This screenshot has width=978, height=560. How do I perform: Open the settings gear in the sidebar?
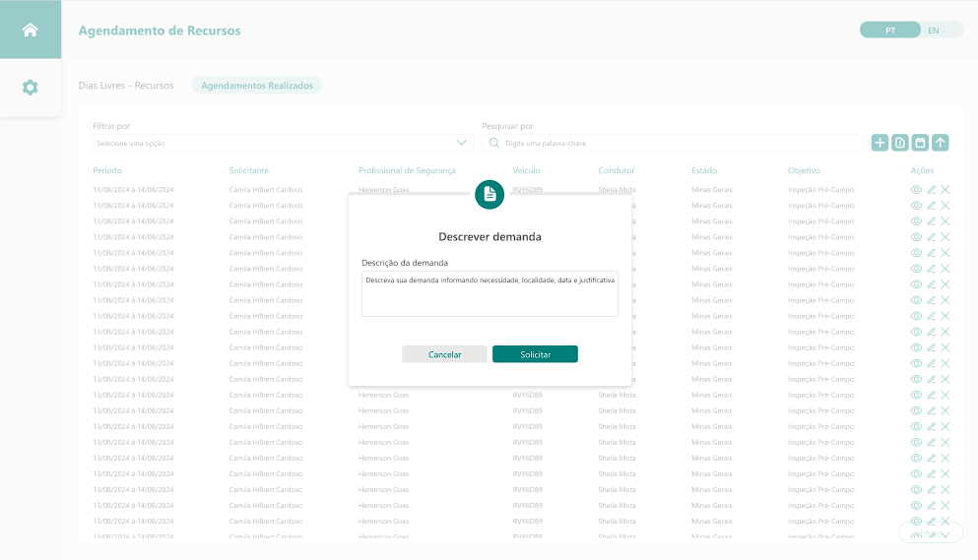(x=30, y=88)
